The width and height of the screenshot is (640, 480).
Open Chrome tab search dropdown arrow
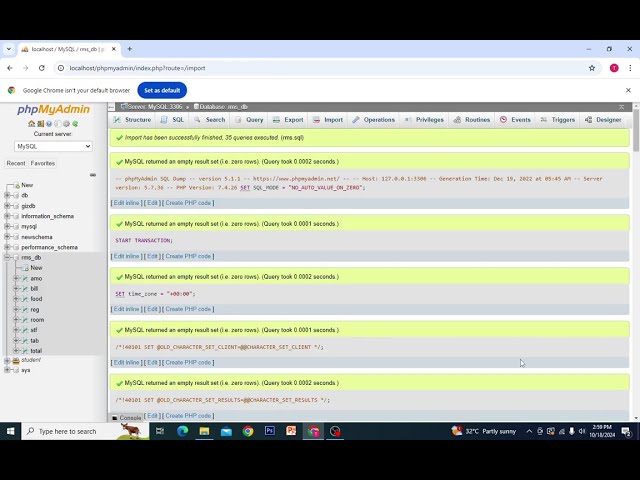pos(9,49)
